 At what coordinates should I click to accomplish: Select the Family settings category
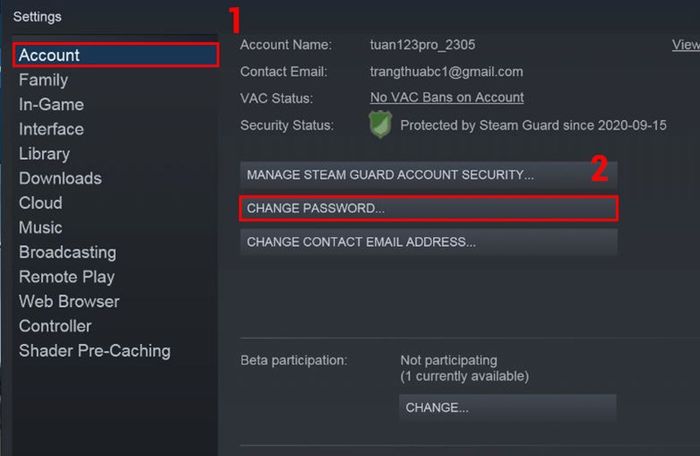click(x=44, y=80)
